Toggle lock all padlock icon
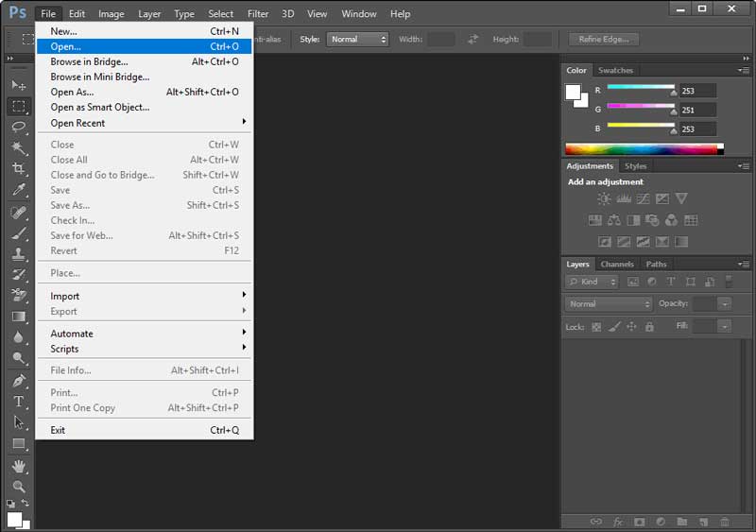This screenshot has width=756, height=532. tap(651, 327)
